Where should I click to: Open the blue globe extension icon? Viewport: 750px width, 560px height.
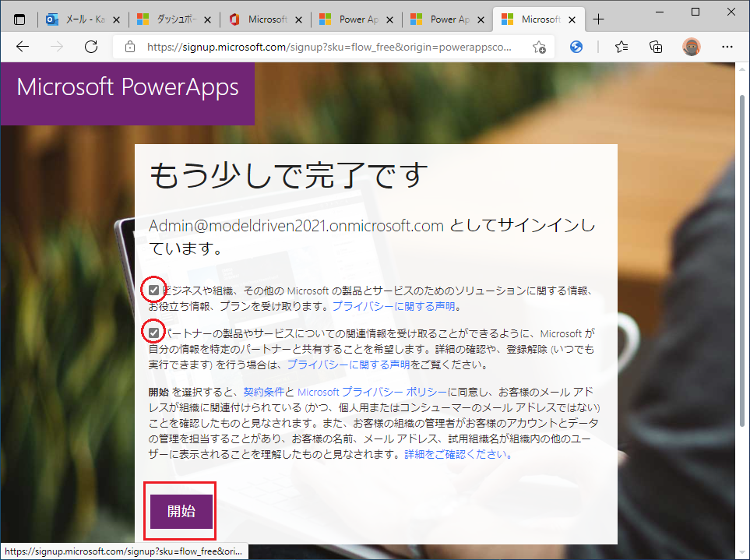pos(576,47)
